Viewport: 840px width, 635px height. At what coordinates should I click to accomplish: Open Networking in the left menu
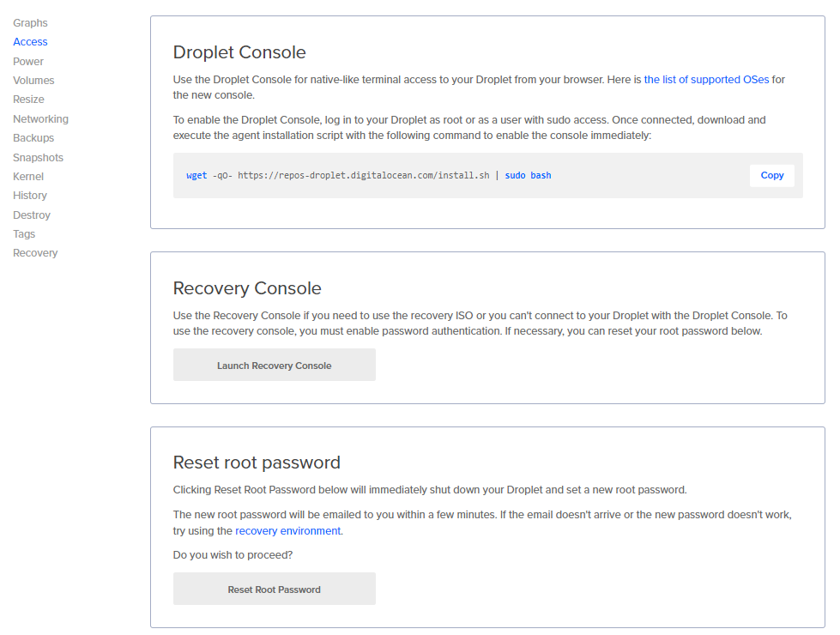40,119
